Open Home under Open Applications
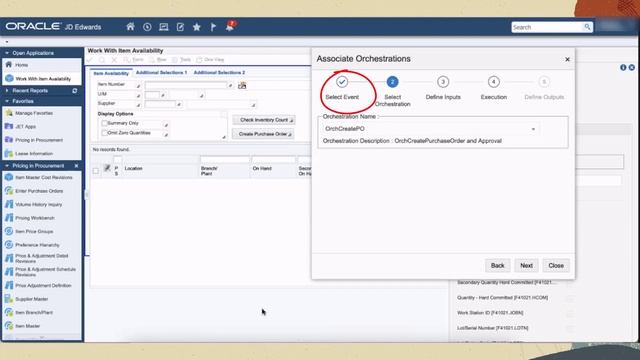 (21, 65)
